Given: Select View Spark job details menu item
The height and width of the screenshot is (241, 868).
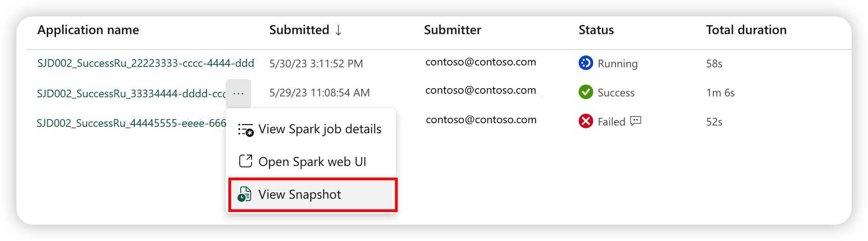Looking at the screenshot, I should [319, 129].
